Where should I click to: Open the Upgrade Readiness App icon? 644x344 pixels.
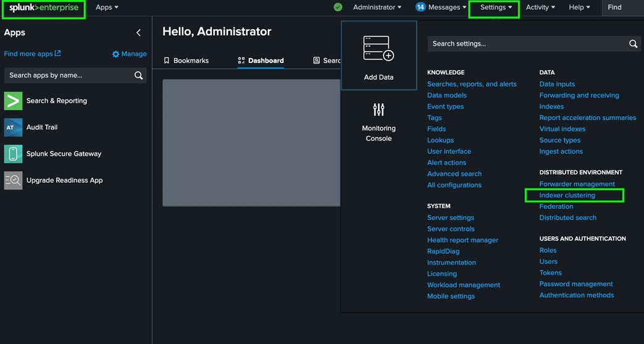13,180
